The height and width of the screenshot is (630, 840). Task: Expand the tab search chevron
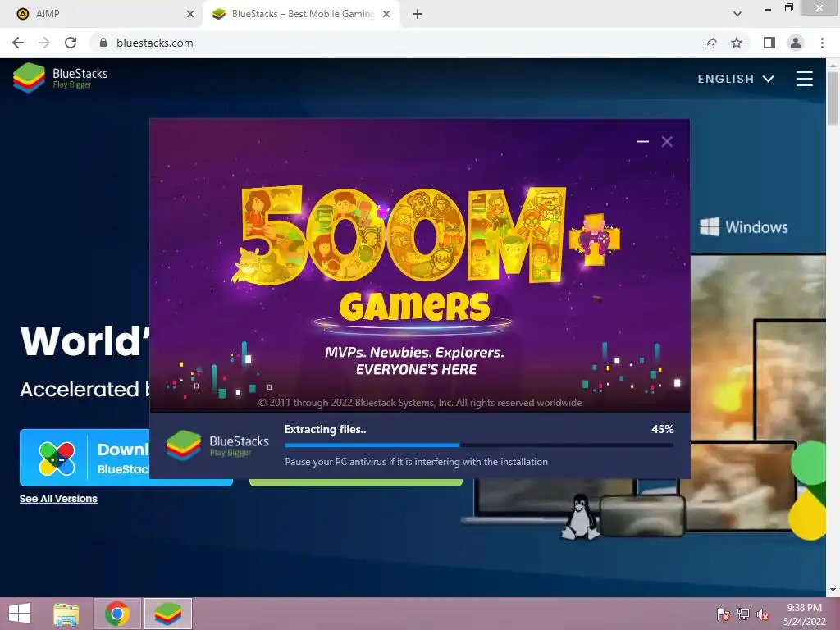[x=737, y=14]
